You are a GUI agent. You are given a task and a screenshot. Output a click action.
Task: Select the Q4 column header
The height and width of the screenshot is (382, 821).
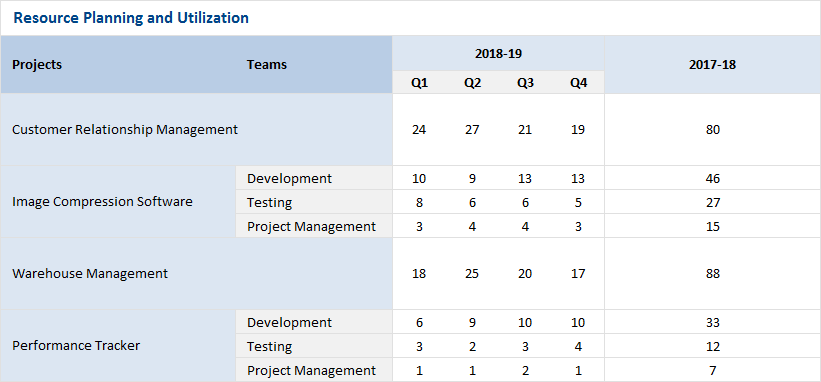[x=578, y=83]
